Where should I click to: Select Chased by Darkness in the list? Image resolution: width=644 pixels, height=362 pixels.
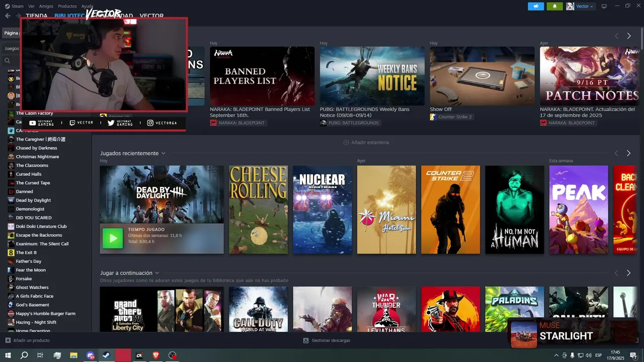point(36,148)
